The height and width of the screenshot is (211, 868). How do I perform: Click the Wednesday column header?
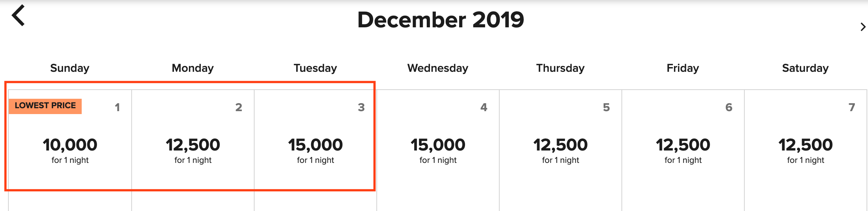(x=438, y=68)
